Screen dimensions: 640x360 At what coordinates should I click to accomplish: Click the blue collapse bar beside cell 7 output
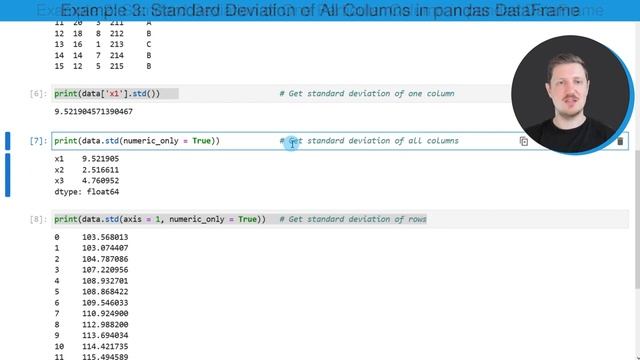click(x=7, y=175)
